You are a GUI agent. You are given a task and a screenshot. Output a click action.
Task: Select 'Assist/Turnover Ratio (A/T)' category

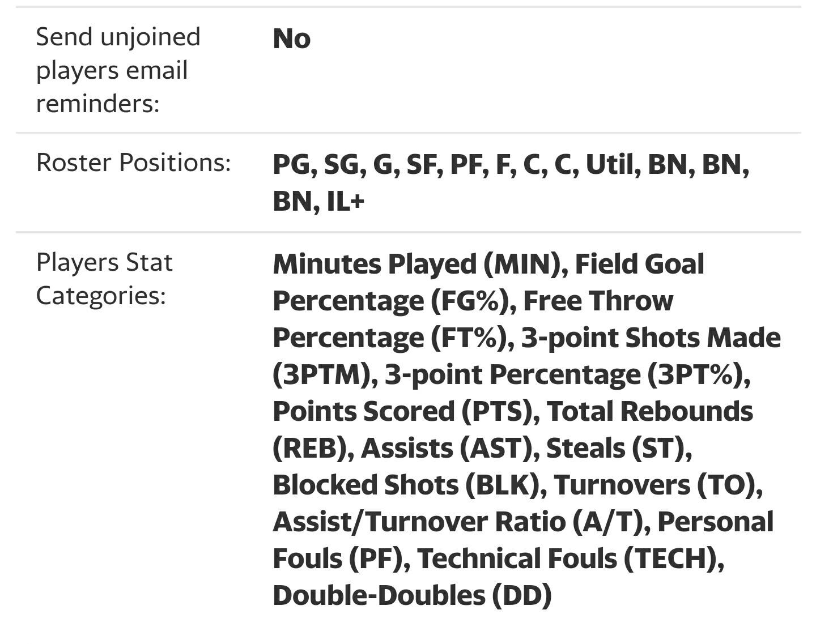click(458, 522)
